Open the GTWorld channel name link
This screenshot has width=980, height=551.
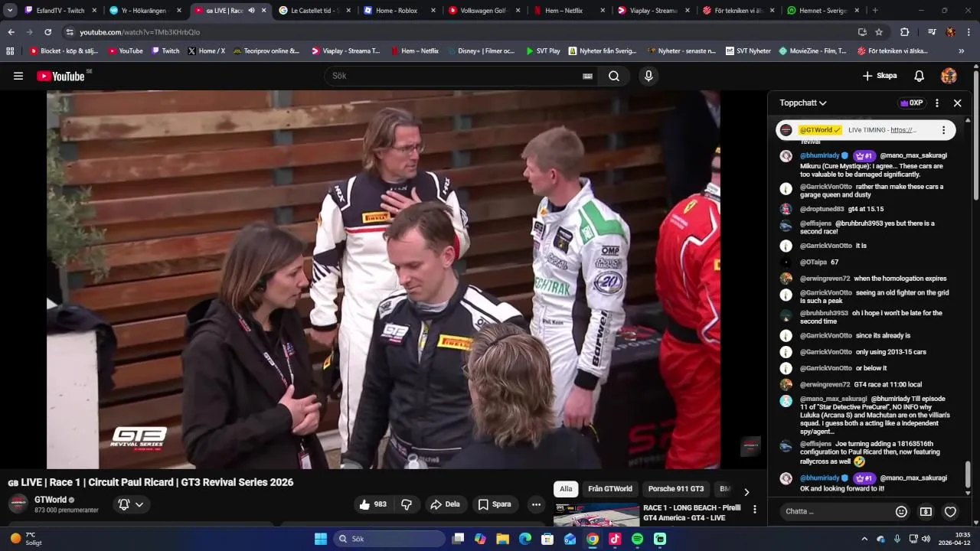click(x=51, y=500)
